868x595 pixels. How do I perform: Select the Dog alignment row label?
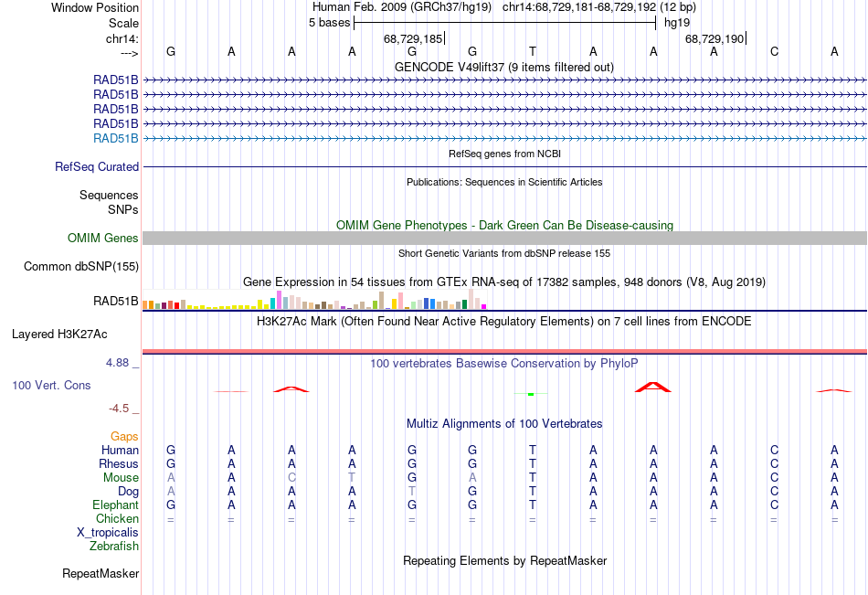tap(129, 492)
